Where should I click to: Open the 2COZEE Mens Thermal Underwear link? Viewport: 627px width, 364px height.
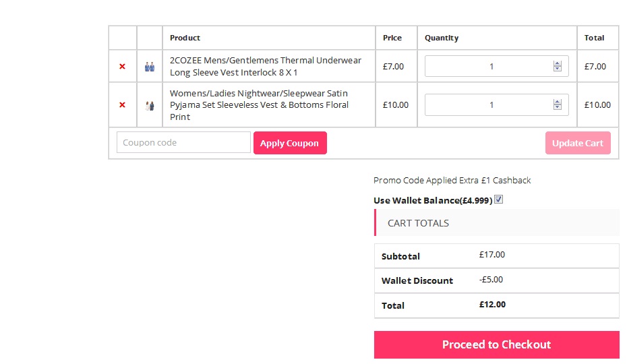pos(265,66)
